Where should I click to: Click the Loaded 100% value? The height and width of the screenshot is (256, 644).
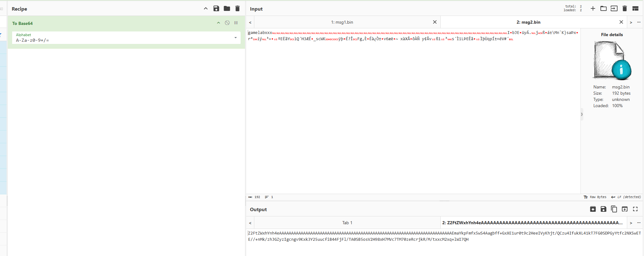pyautogui.click(x=617, y=106)
